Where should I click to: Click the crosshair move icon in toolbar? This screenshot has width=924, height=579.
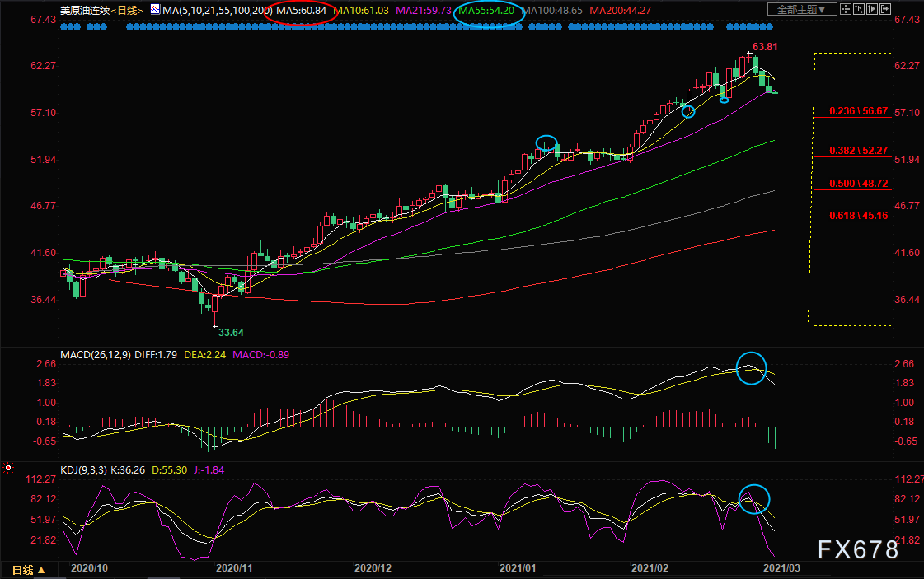847,10
